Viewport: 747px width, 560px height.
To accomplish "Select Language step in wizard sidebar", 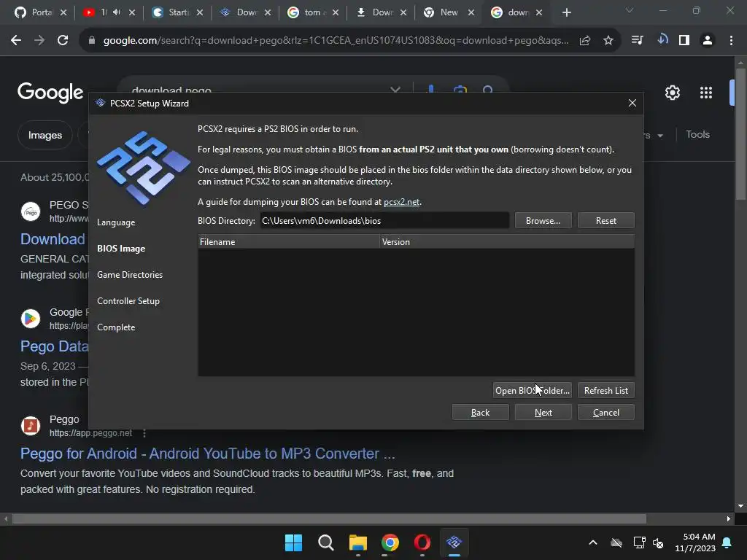I will coord(116,222).
